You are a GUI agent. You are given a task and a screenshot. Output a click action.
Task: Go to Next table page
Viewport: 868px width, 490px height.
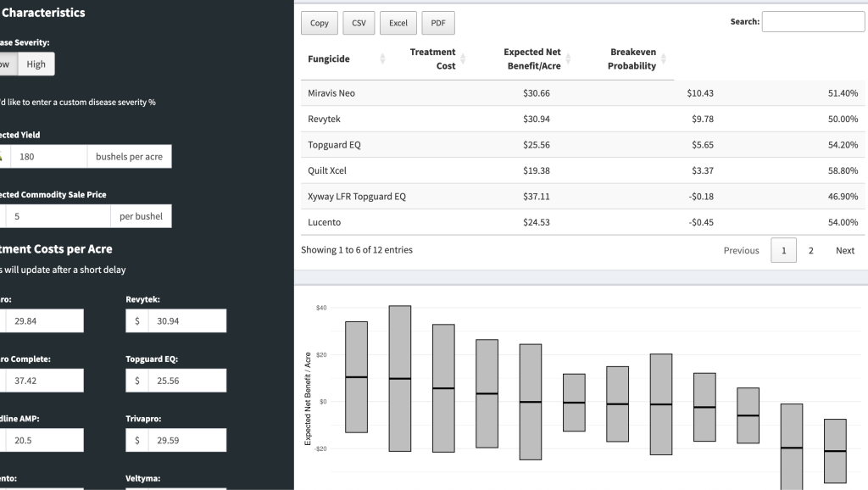(845, 250)
